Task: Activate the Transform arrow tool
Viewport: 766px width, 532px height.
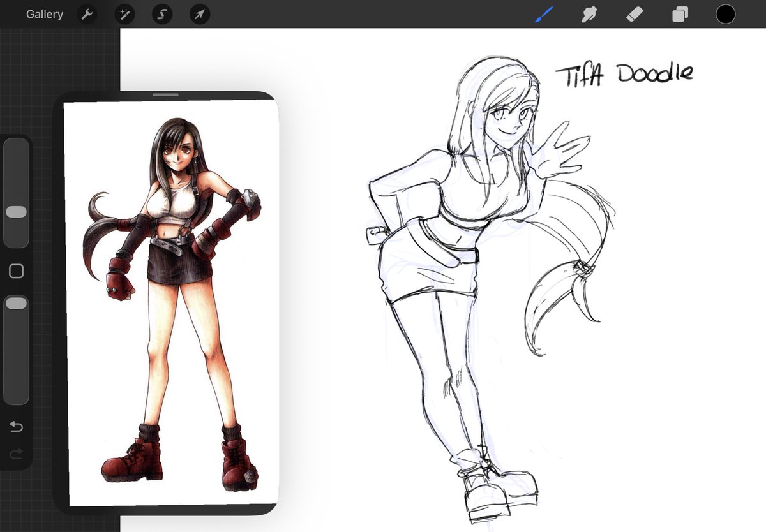Action: coord(200,14)
